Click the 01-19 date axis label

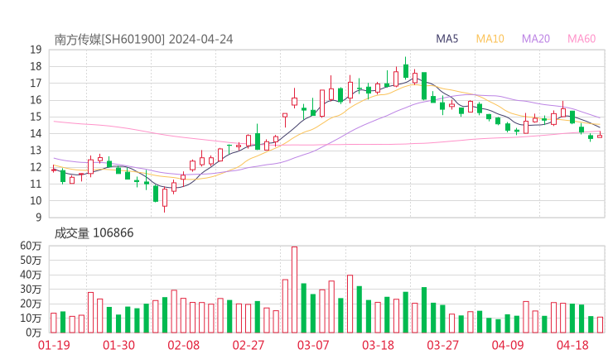54,345
